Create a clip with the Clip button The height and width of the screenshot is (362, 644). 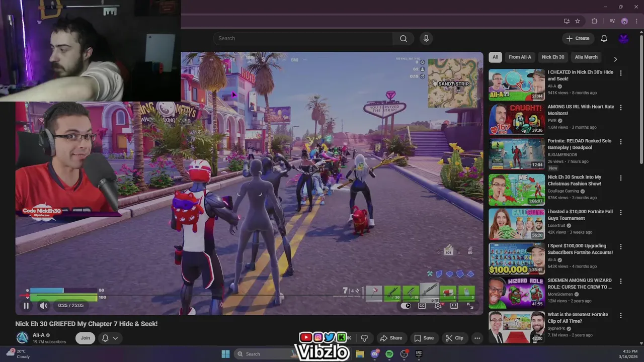pos(454,338)
